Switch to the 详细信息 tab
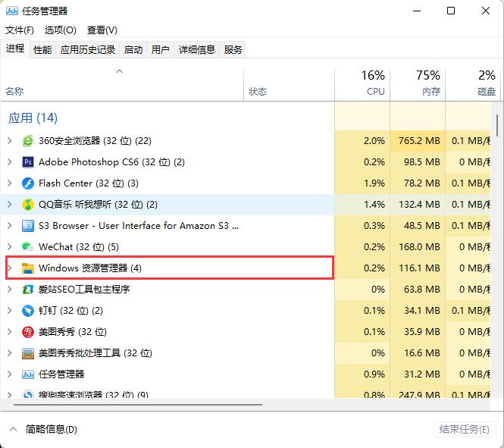The height and width of the screenshot is (448, 504). pyautogui.click(x=196, y=49)
